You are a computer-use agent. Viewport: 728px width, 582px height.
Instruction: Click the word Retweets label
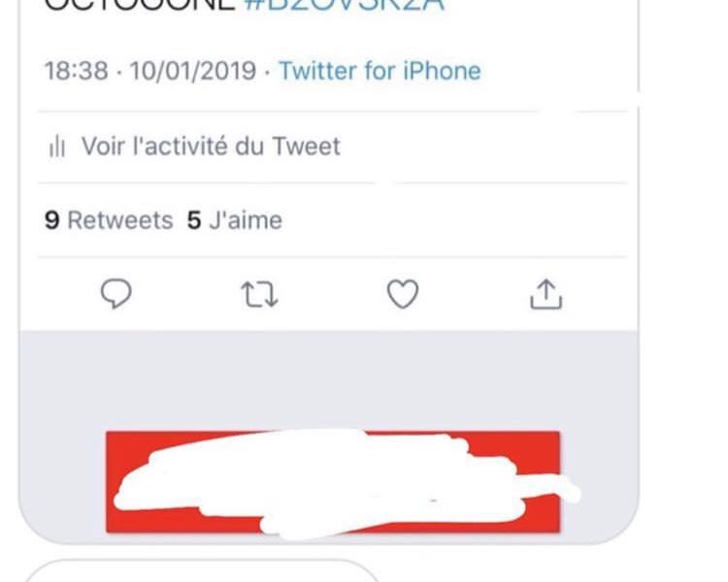click(x=120, y=220)
